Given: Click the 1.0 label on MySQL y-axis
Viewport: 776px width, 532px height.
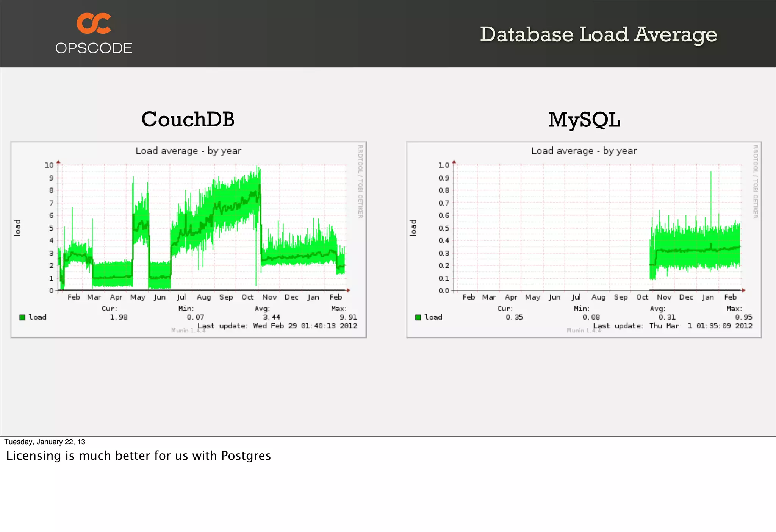Looking at the screenshot, I should click(444, 165).
